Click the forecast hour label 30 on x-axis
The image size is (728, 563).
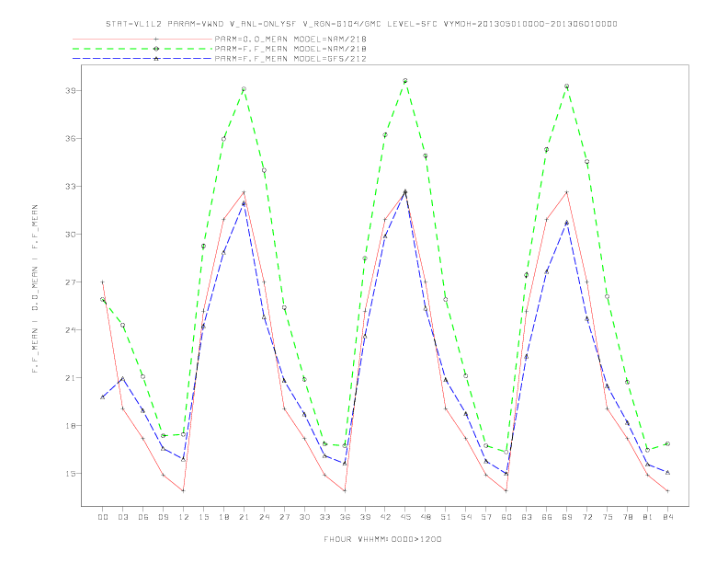click(304, 517)
